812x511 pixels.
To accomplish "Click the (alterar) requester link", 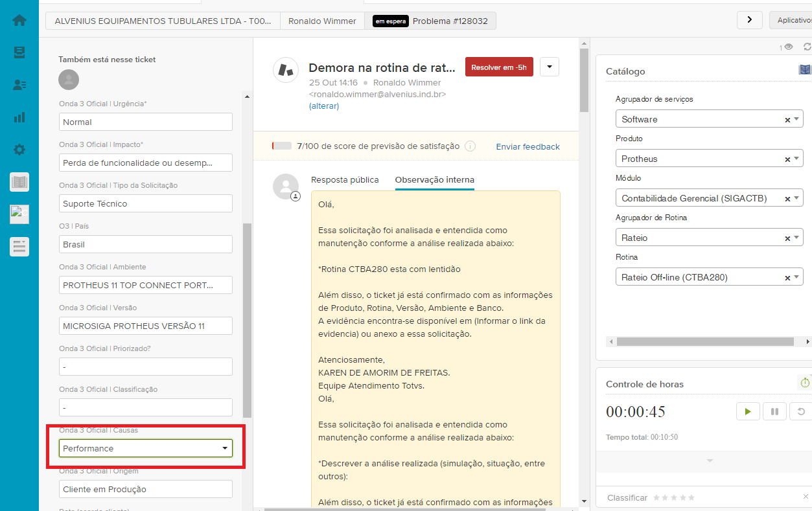I will pyautogui.click(x=324, y=106).
